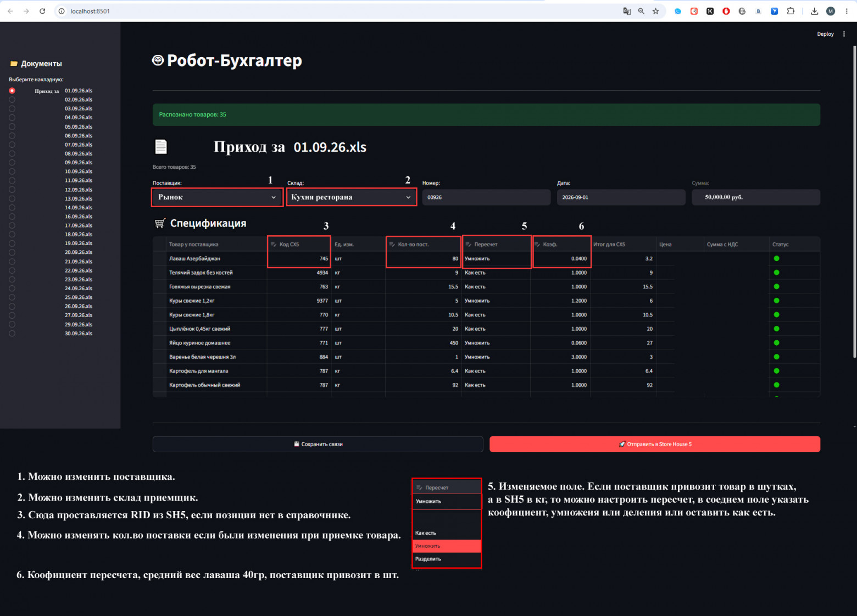
Task: Open the Google Translate icon in address bar
Action: pyautogui.click(x=627, y=11)
